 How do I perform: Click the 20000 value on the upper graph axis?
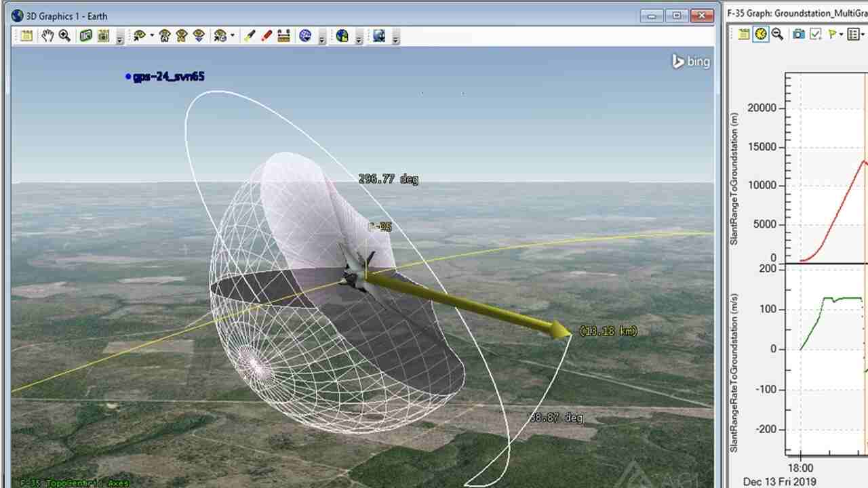762,108
